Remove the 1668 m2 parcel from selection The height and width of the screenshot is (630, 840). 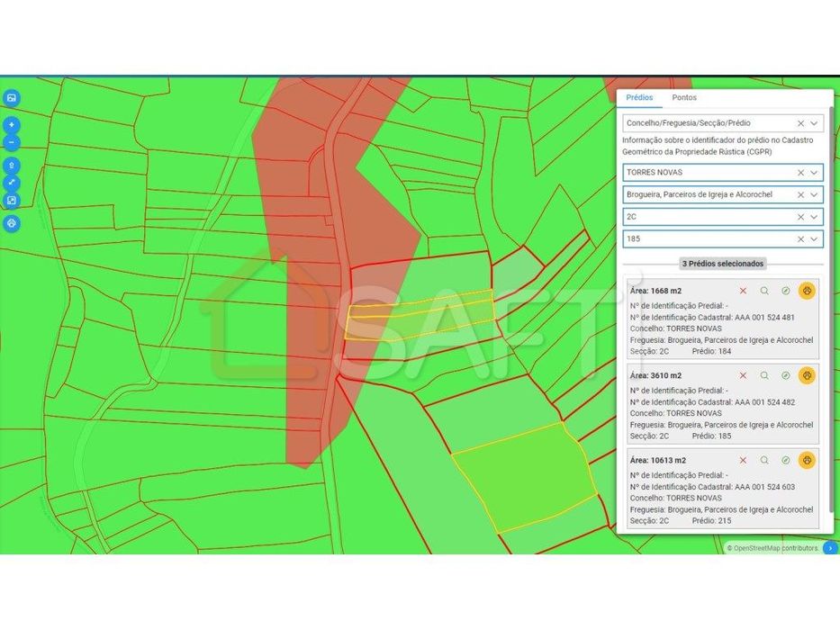click(743, 291)
